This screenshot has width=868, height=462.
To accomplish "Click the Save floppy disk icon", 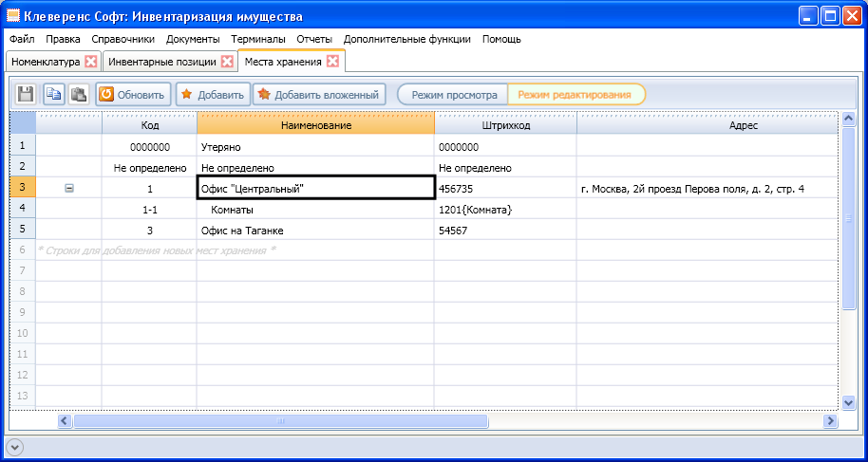I will coord(27,94).
